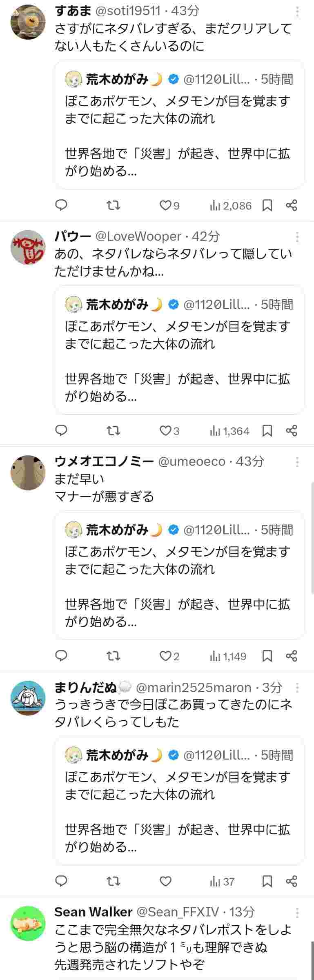Image resolution: width=314 pixels, height=980 pixels.
Task: Open more options on すあま's post
Action: (x=297, y=12)
